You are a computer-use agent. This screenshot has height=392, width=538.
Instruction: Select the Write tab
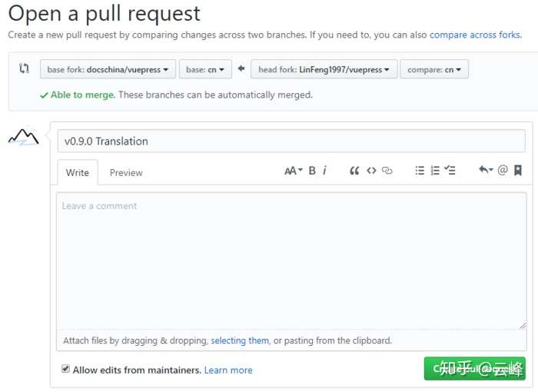coord(78,173)
